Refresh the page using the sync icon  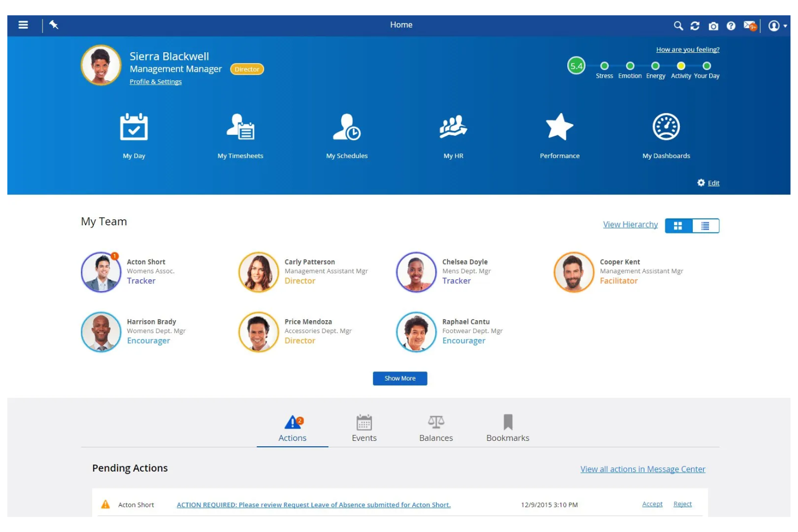[x=694, y=25]
